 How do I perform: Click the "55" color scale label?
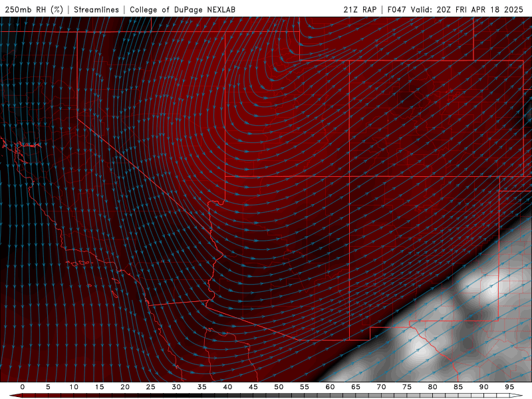305,387
